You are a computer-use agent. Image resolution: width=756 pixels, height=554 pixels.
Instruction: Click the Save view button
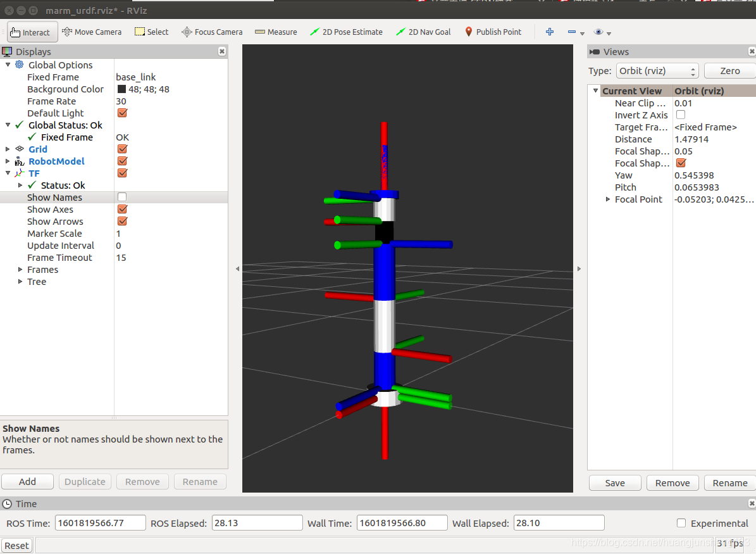coord(615,483)
